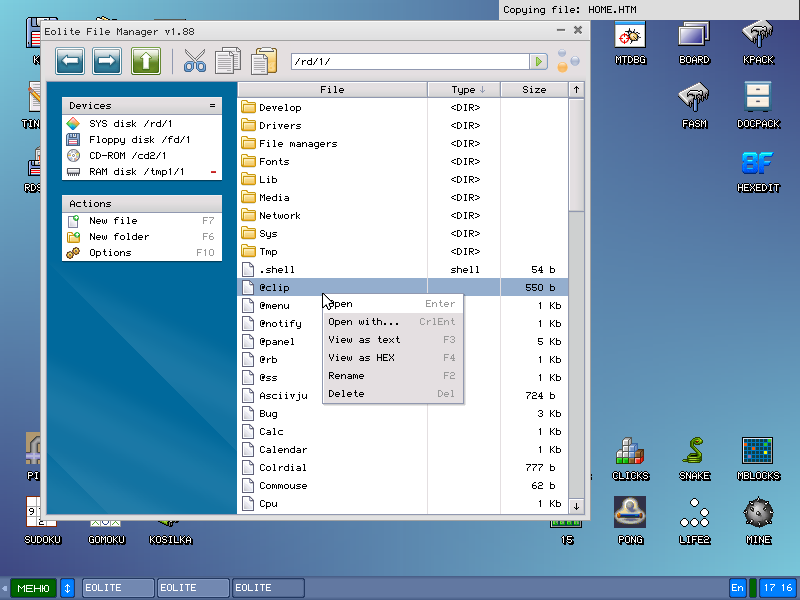Click the Copy files icon
The image size is (800, 600).
pyautogui.click(x=228, y=62)
